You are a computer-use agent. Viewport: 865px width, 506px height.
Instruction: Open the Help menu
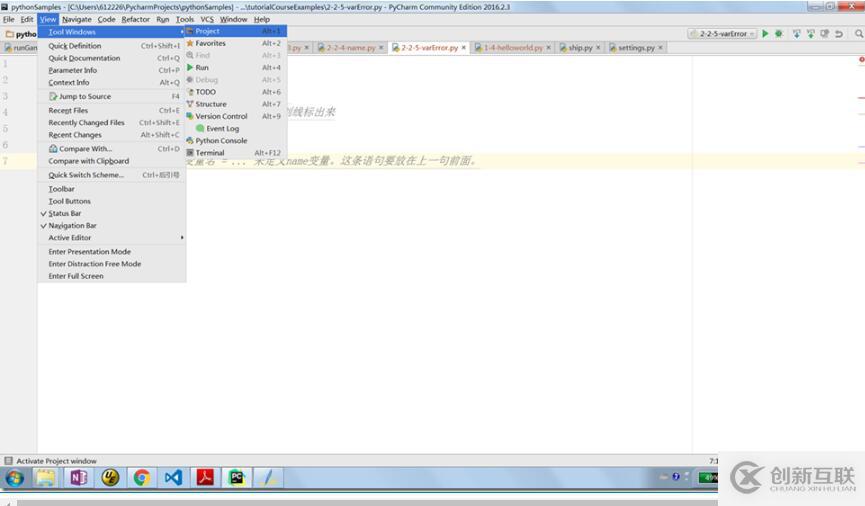click(x=261, y=19)
